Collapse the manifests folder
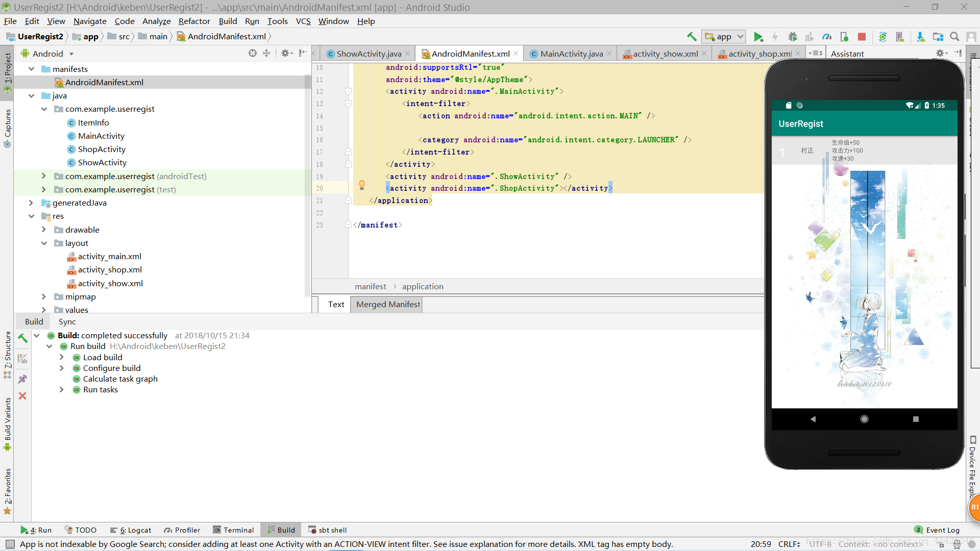Image resolution: width=980 pixels, height=551 pixels. coord(32,69)
